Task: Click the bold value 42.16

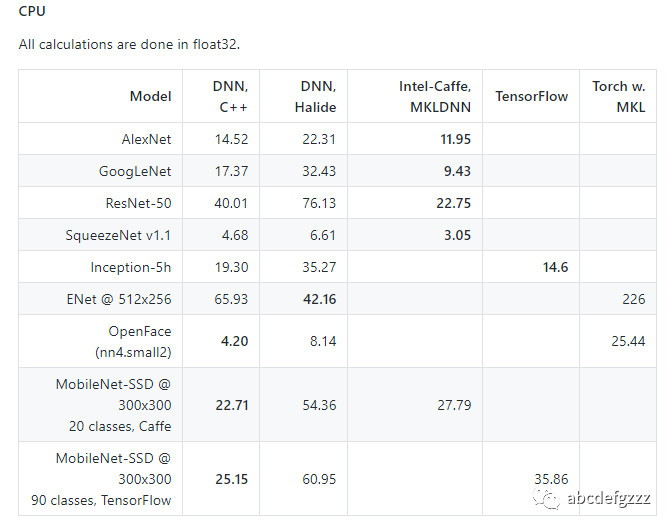Action: point(320,299)
